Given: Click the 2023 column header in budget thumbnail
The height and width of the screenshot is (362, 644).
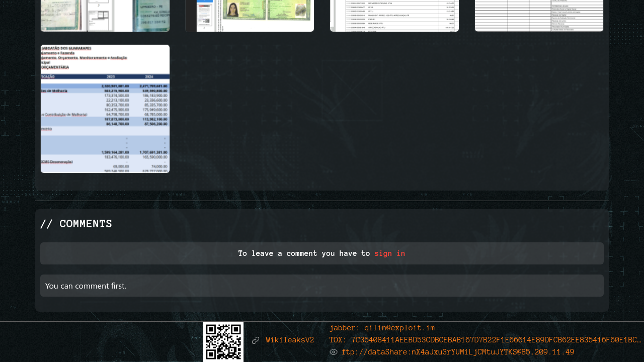Looking at the screenshot, I should [111, 77].
